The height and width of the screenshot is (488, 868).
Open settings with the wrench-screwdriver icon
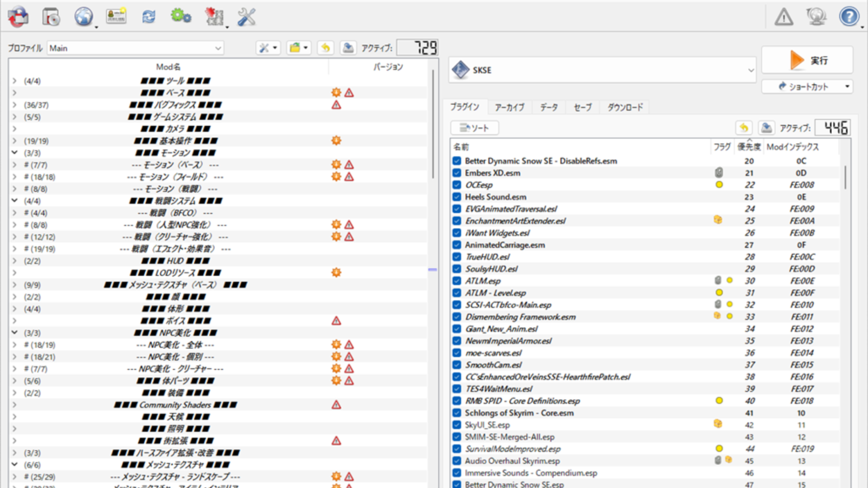246,17
